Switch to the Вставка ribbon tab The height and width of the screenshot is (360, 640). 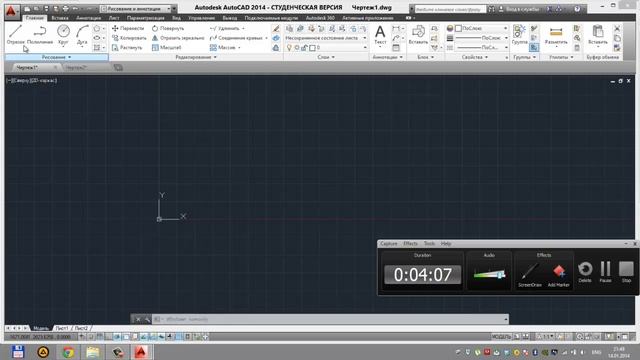click(60, 18)
